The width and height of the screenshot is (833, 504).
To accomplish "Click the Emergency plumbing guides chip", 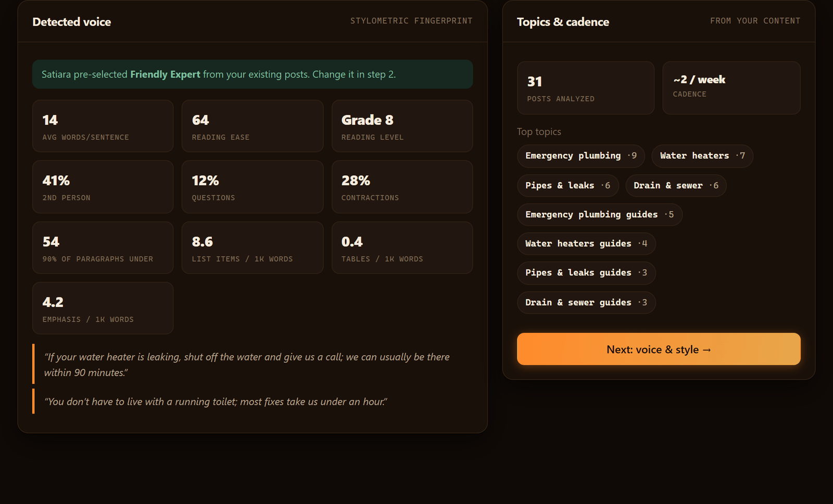I will (600, 215).
